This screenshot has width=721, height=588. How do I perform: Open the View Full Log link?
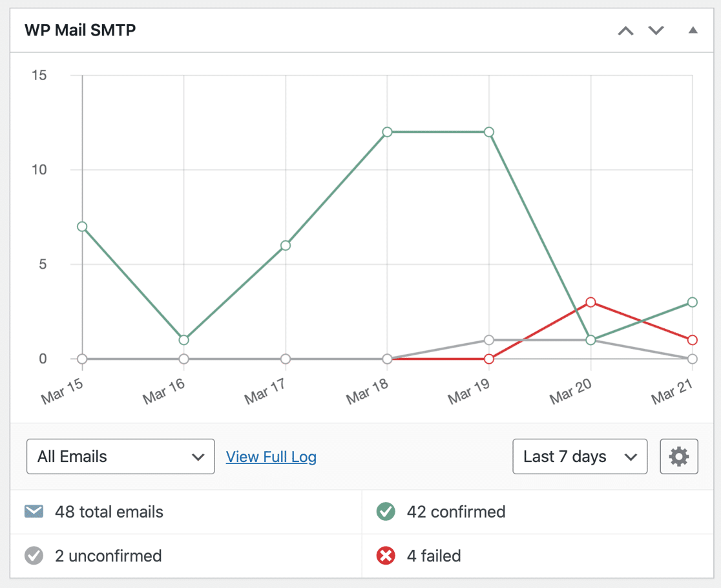pyautogui.click(x=271, y=457)
